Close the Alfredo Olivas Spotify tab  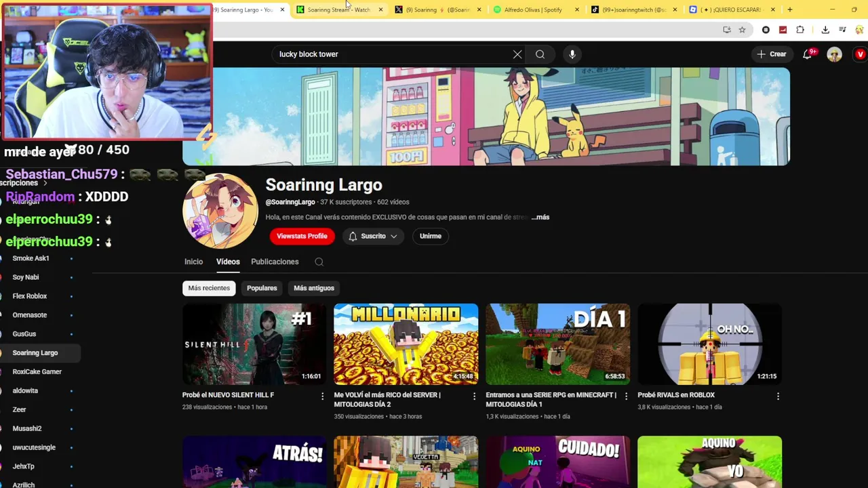(x=577, y=9)
